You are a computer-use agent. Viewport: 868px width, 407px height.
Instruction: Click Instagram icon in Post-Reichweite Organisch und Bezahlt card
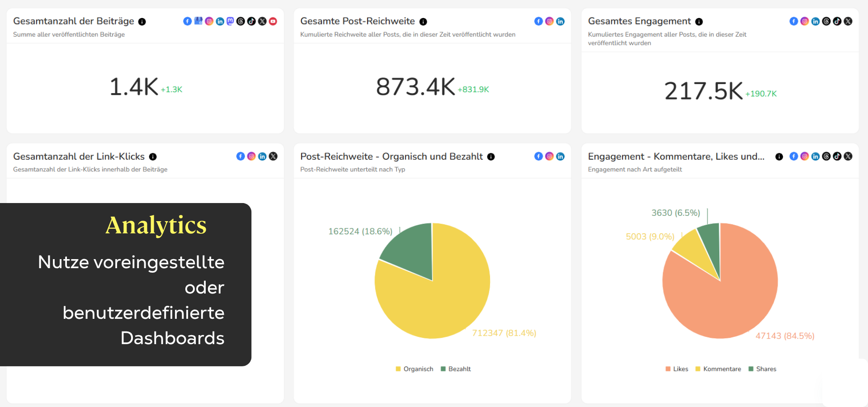[x=549, y=156]
